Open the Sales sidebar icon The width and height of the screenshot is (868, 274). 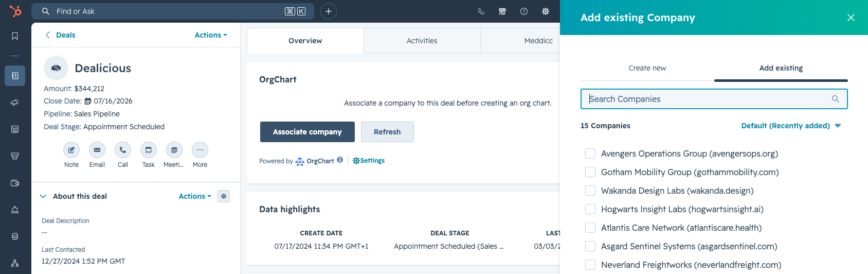tap(15, 156)
